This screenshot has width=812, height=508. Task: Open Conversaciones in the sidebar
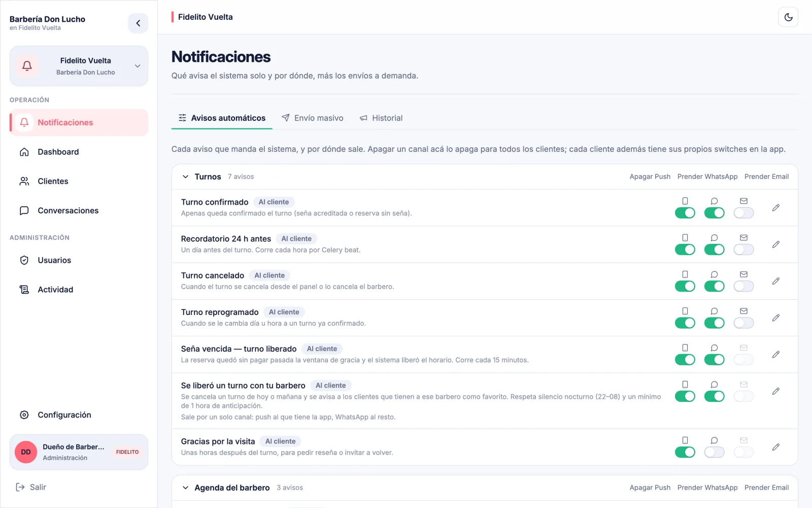[x=79, y=211]
